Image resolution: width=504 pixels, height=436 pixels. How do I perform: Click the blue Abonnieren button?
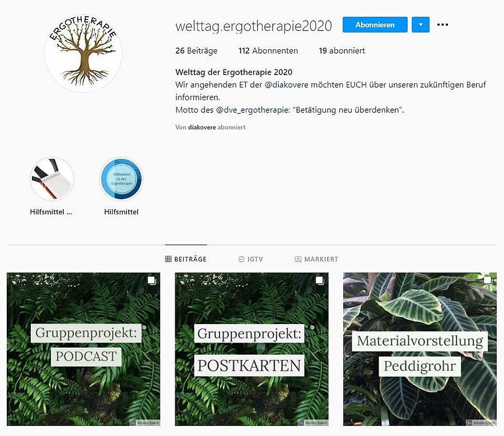click(375, 25)
